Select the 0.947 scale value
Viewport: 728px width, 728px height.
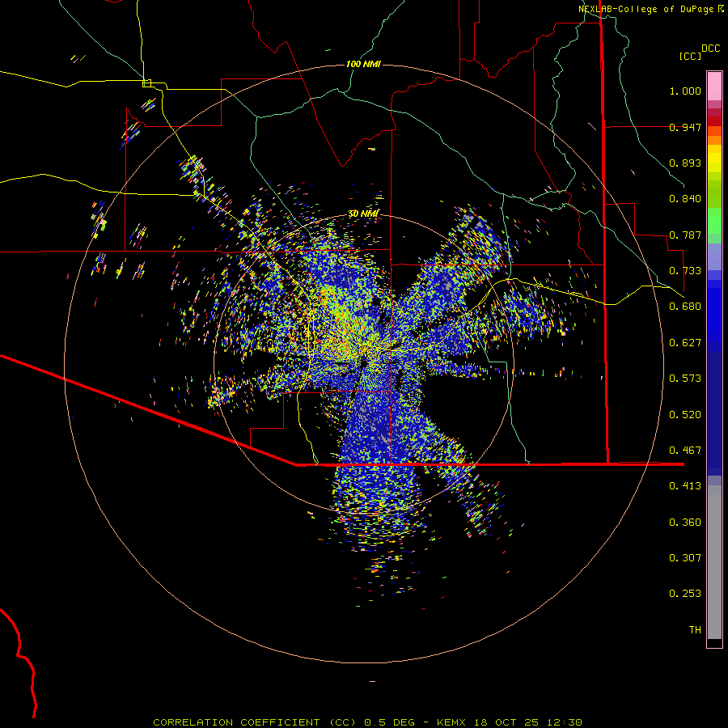point(685,127)
